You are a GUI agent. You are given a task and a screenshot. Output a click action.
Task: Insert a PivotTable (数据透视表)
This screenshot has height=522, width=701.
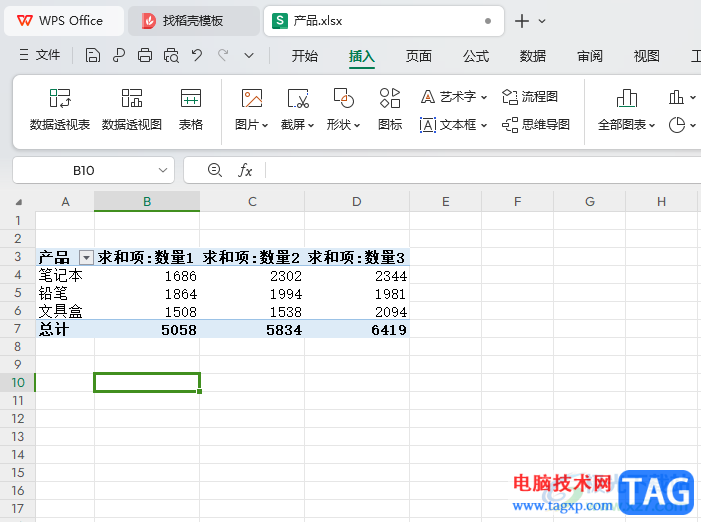60,110
